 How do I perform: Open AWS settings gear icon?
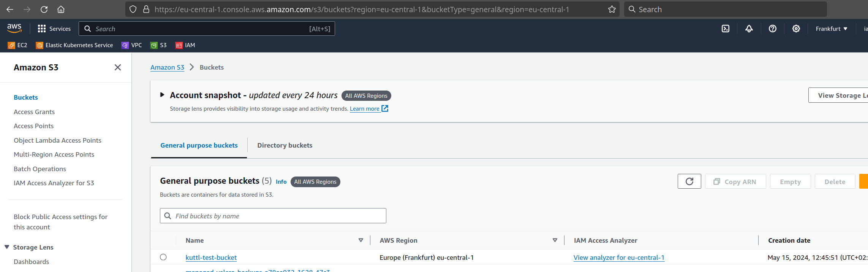click(796, 29)
